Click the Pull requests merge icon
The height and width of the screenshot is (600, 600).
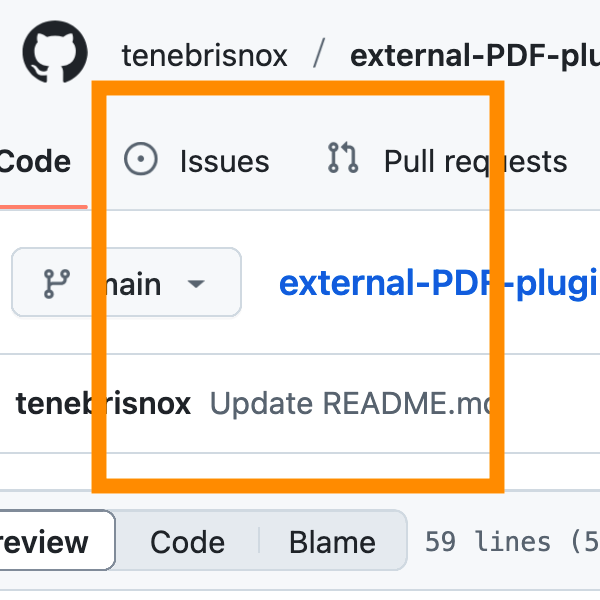tap(343, 159)
